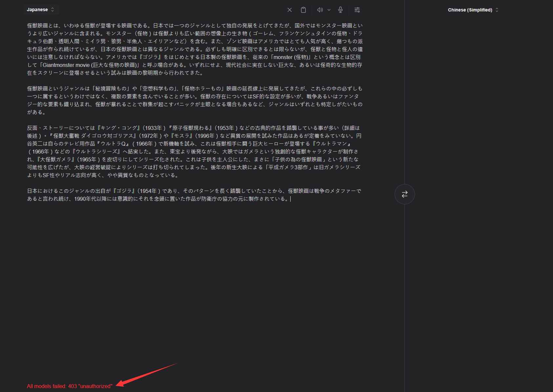The width and height of the screenshot is (553, 392).
Task: Open the Japanese source language dropdown
Action: tap(37, 10)
